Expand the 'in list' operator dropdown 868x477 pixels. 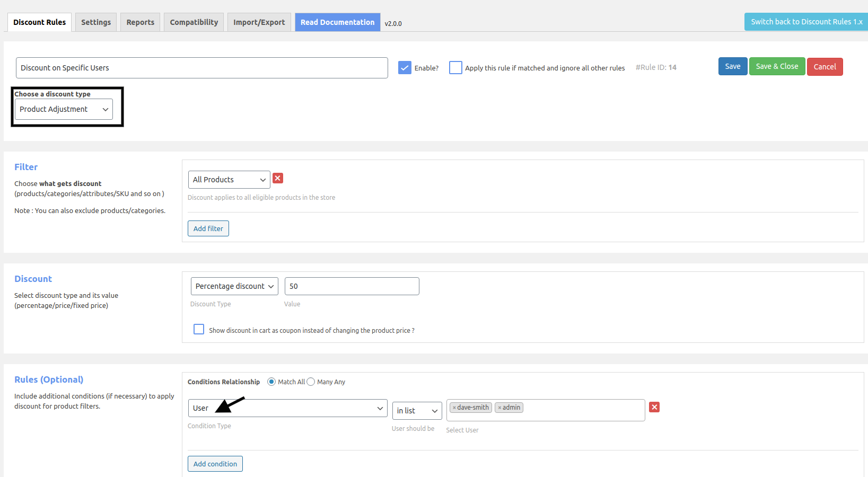pyautogui.click(x=417, y=411)
